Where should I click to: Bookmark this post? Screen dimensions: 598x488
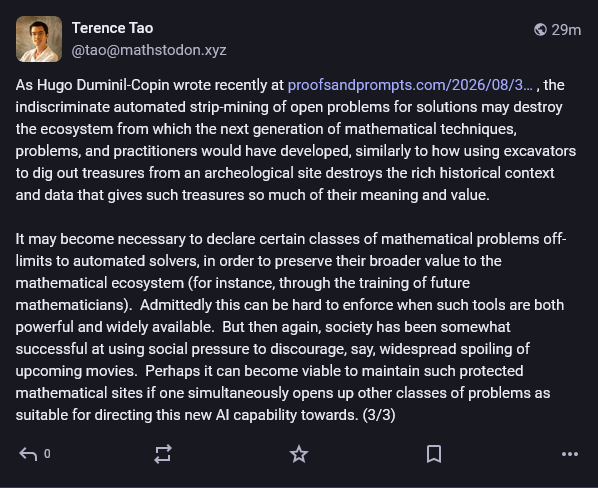click(x=434, y=454)
